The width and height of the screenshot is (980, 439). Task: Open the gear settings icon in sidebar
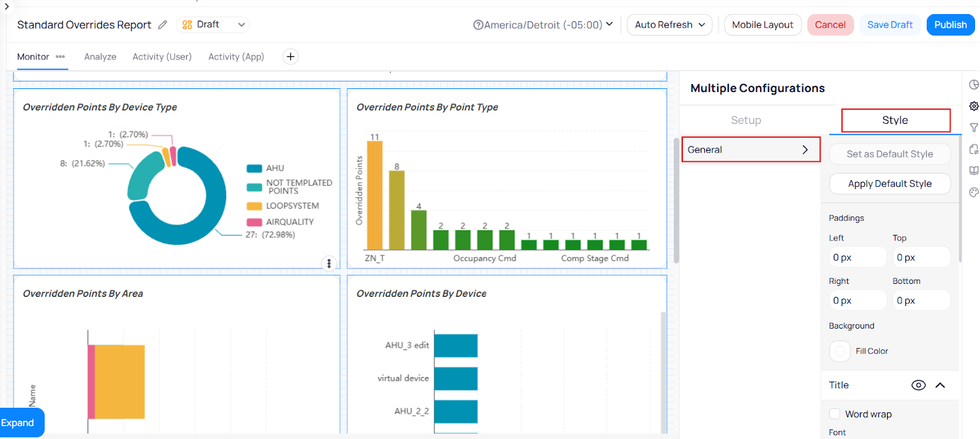(x=974, y=106)
